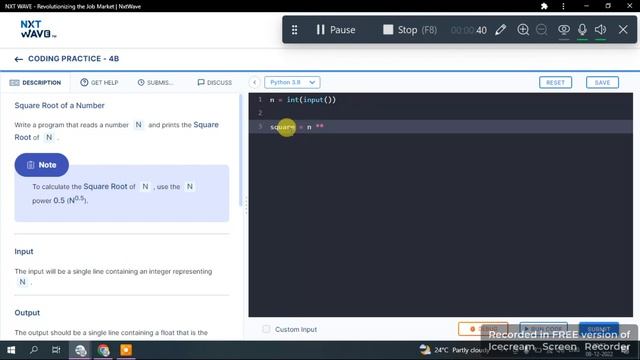Open the orange recorder app on taskbar
640x360 pixels.
[126, 350]
